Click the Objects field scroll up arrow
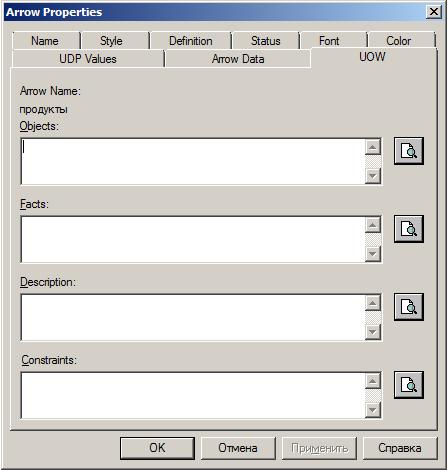This screenshot has width=448, height=470. (373, 147)
